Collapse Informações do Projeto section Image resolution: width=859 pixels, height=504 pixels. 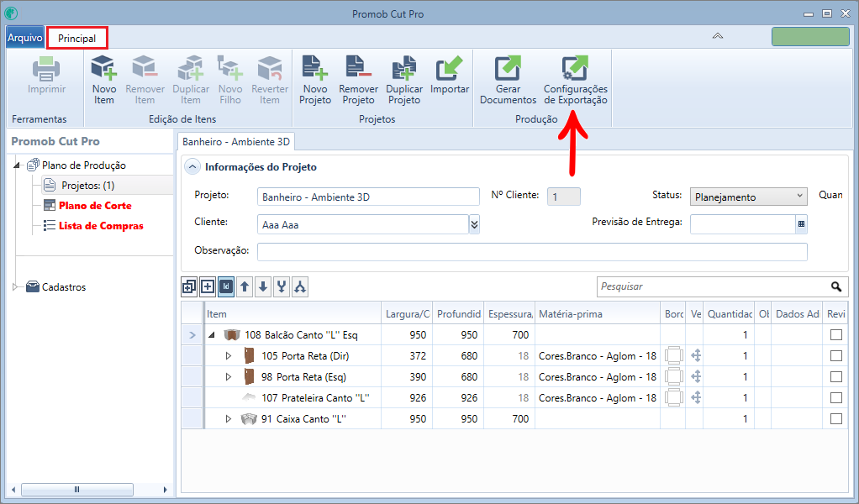[192, 167]
